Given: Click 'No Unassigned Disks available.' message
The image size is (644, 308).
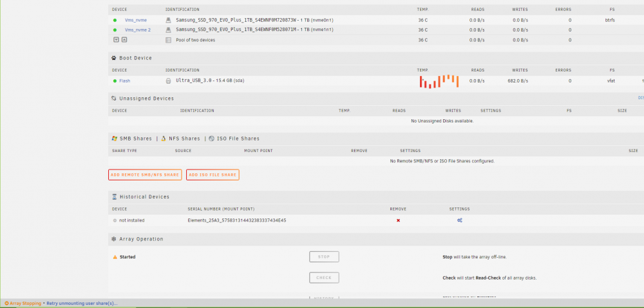Looking at the screenshot, I should point(442,121).
